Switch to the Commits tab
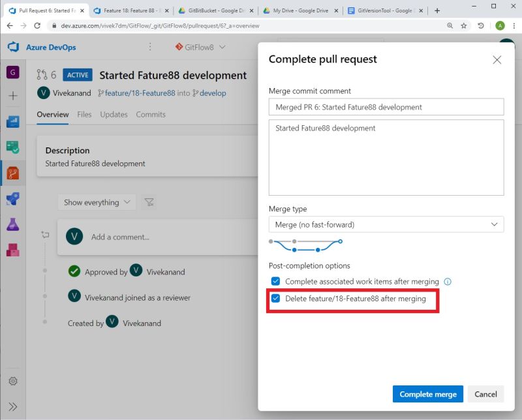 [x=151, y=114]
